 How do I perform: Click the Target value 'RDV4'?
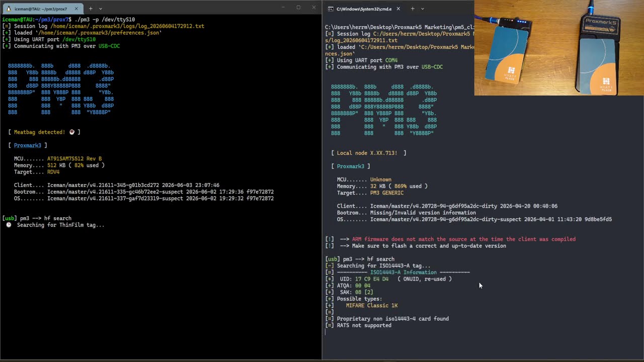coord(53,172)
